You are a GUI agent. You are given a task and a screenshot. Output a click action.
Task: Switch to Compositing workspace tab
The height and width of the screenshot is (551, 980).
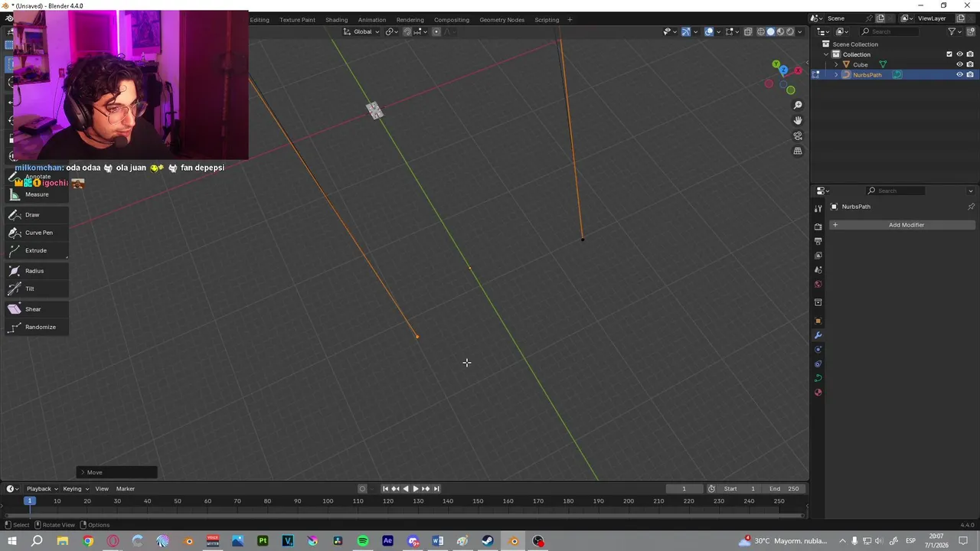[452, 20]
